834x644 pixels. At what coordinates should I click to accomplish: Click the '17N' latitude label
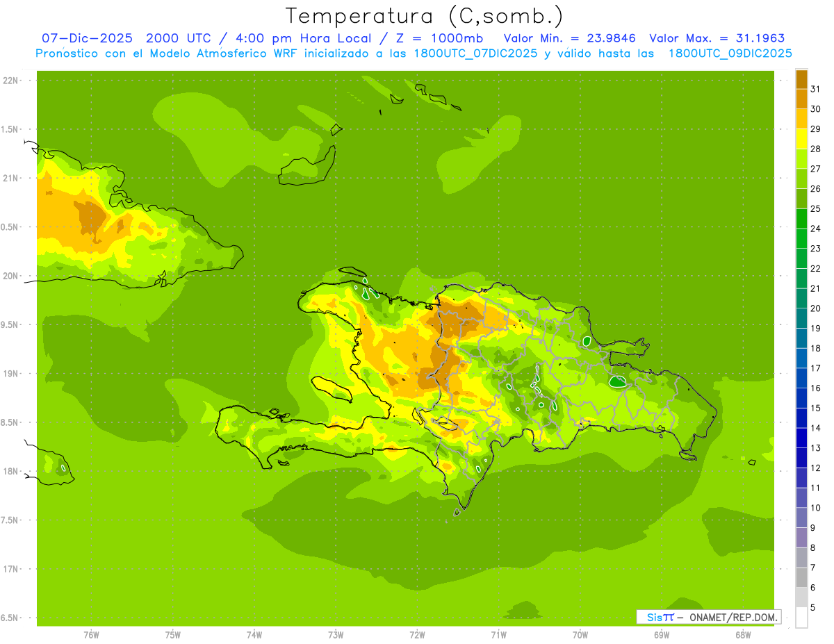coord(11,569)
